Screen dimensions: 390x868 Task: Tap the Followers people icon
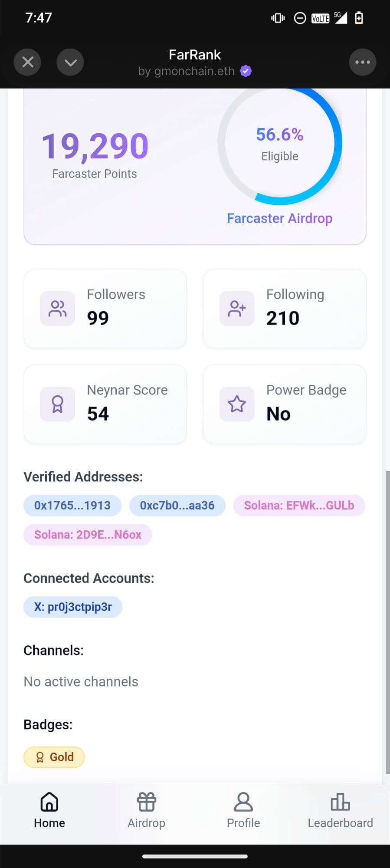[57, 309]
